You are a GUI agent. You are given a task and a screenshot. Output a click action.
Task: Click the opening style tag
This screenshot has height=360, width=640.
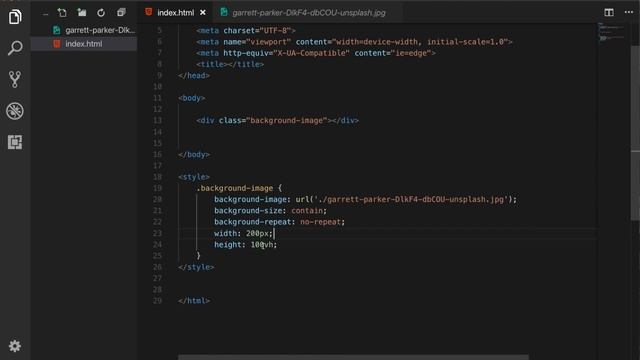194,177
